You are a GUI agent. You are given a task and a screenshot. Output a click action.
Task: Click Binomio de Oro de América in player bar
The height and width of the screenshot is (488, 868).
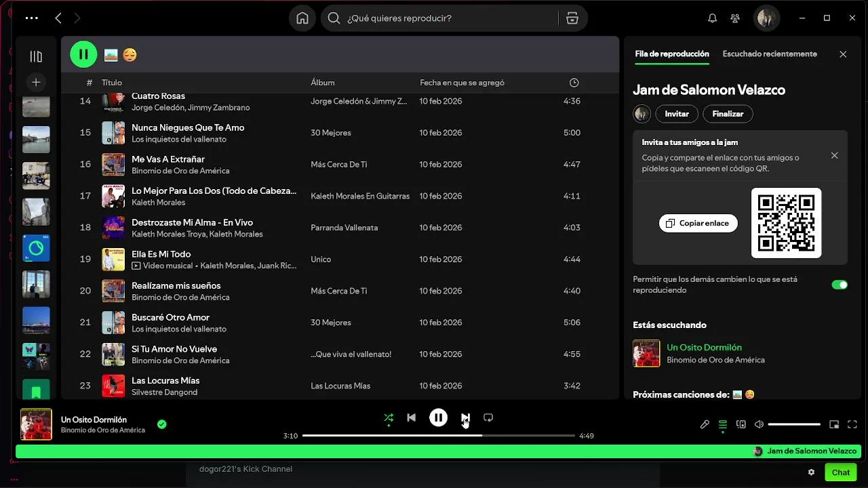(103, 430)
